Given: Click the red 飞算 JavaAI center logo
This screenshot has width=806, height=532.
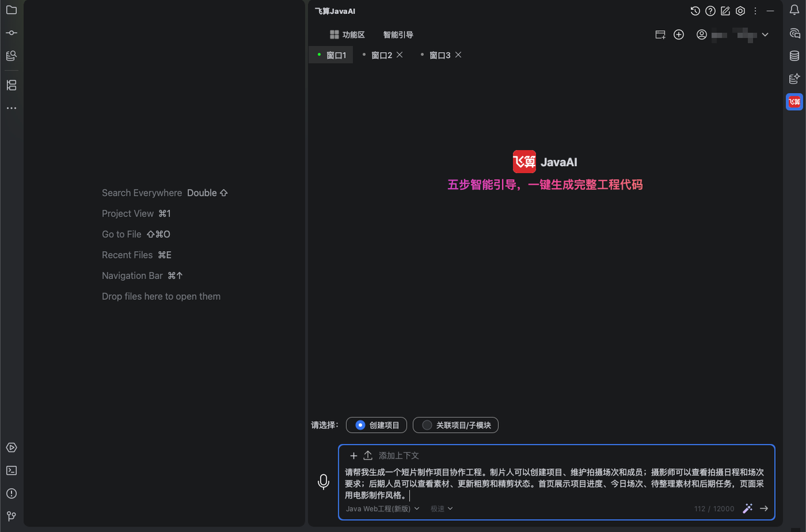Looking at the screenshot, I should 524,162.
